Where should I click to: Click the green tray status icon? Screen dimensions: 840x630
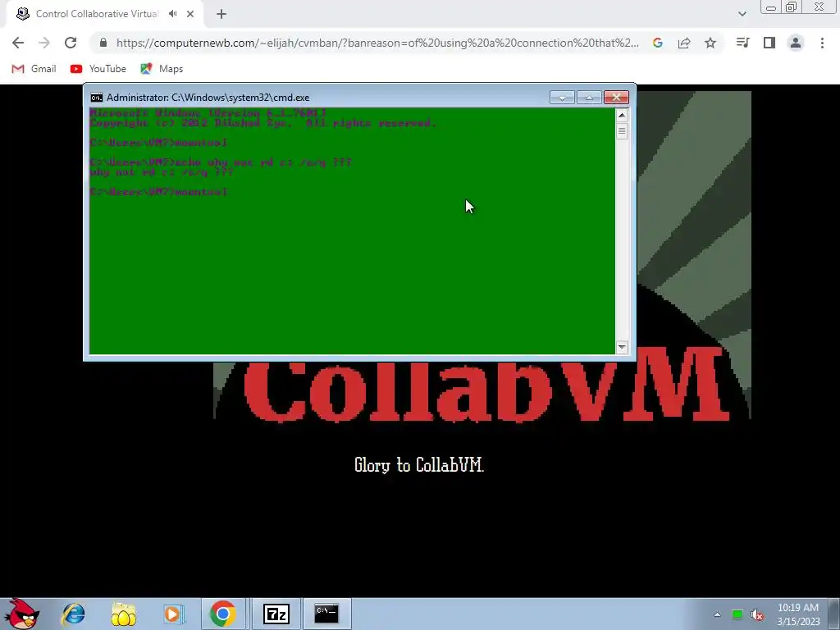coord(737,614)
